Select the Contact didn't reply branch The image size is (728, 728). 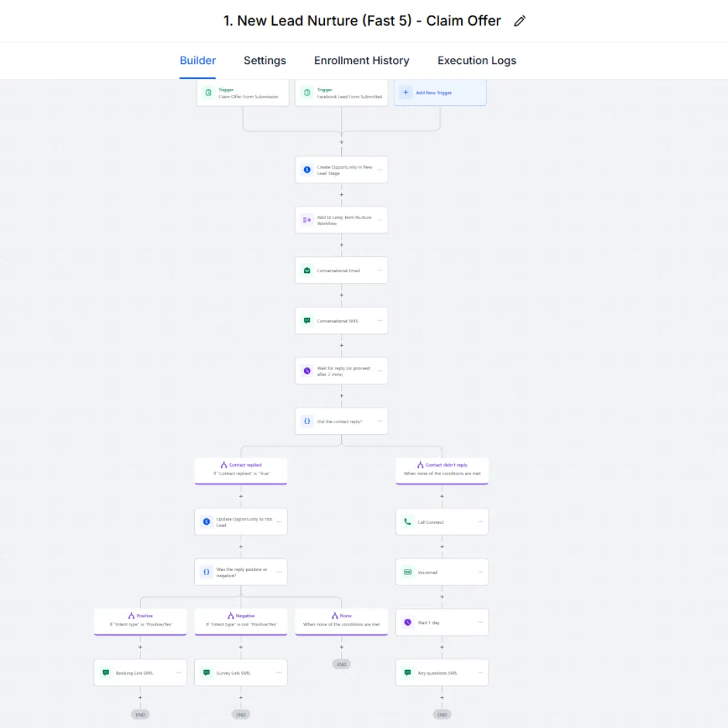point(442,471)
